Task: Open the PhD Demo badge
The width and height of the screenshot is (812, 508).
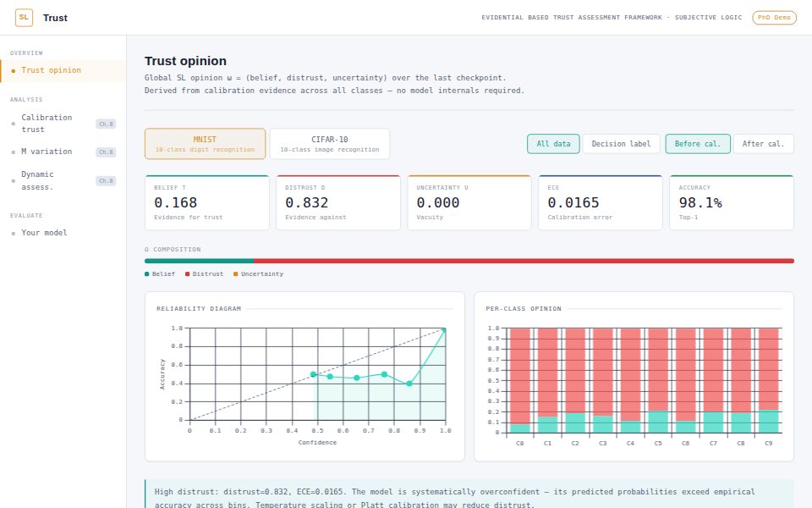Action: [x=774, y=18]
